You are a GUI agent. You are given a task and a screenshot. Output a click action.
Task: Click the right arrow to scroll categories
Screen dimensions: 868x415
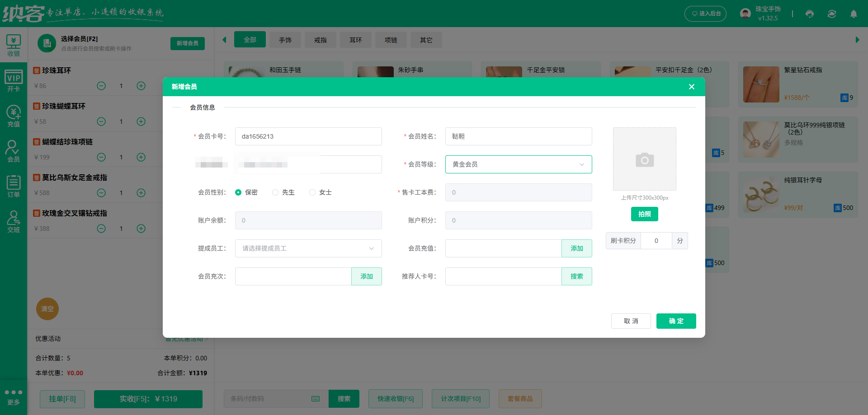tap(857, 40)
